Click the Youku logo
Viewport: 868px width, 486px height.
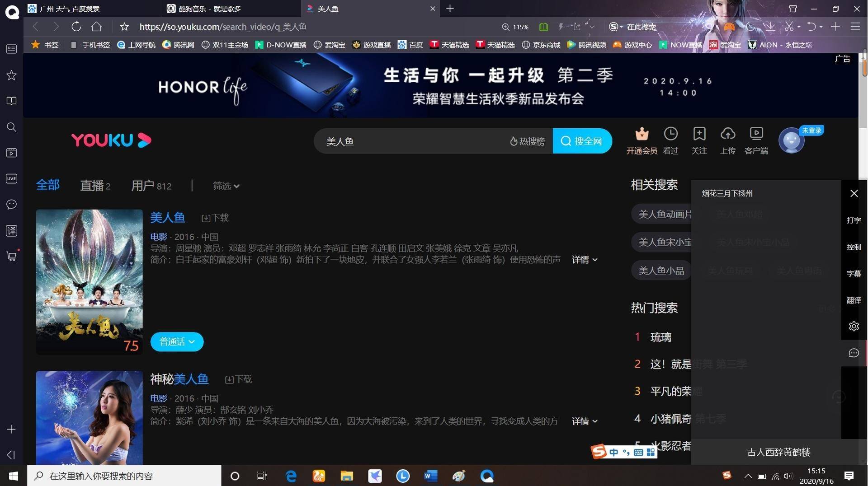click(111, 140)
